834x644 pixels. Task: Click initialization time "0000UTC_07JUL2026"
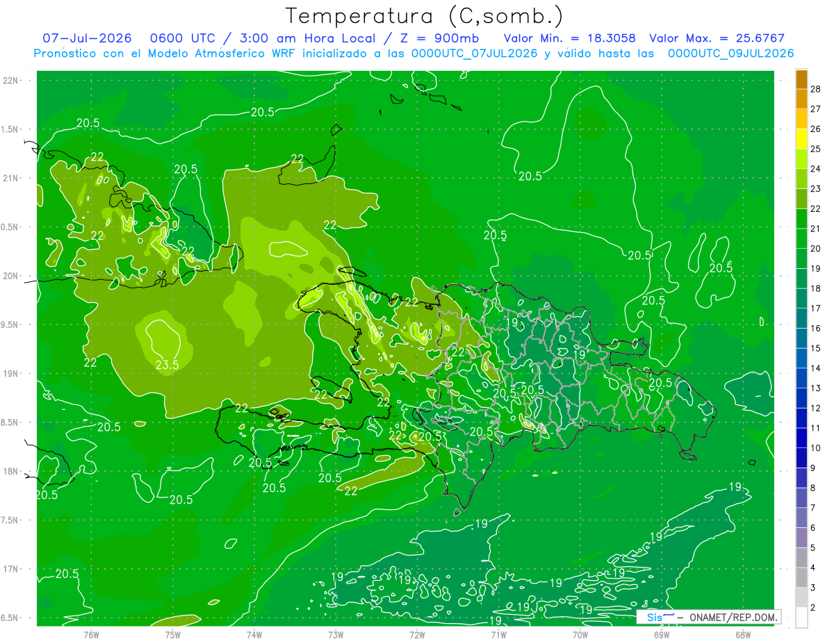(x=475, y=53)
